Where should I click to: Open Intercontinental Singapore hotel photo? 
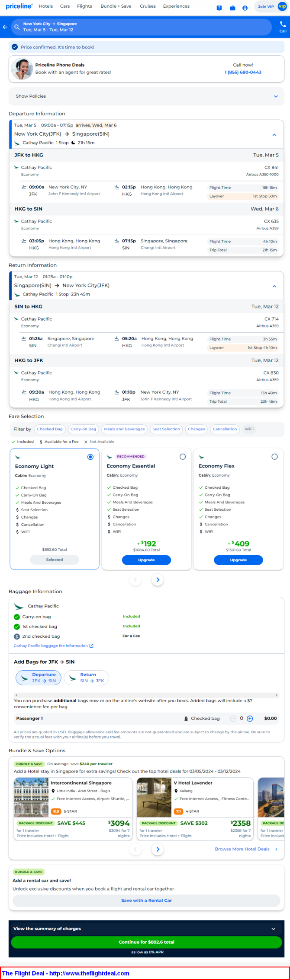[31, 797]
